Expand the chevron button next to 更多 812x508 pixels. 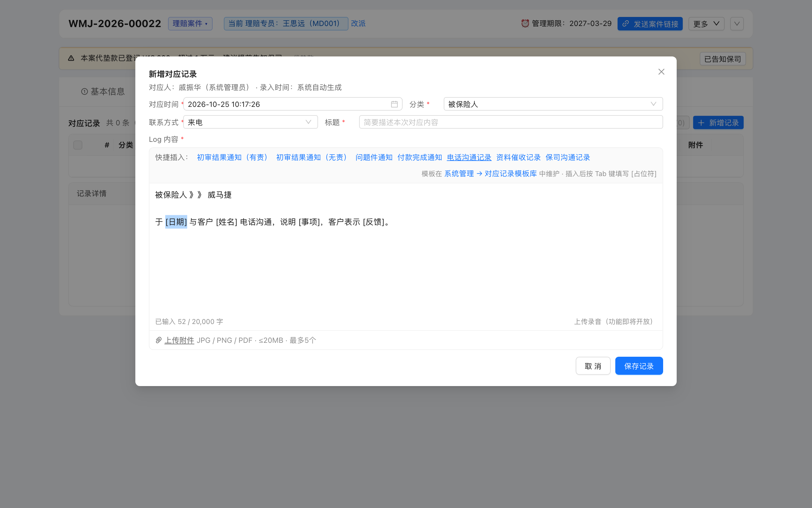(737, 24)
